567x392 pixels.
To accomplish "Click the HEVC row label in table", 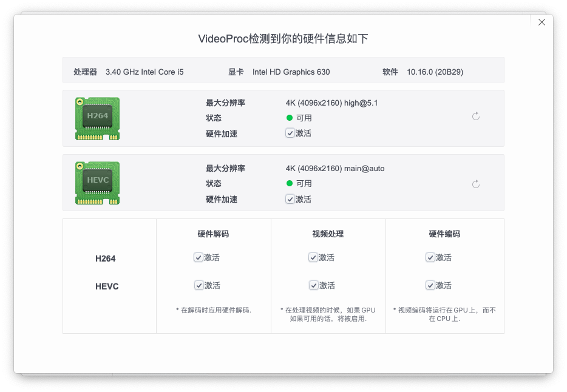I will coord(107,286).
